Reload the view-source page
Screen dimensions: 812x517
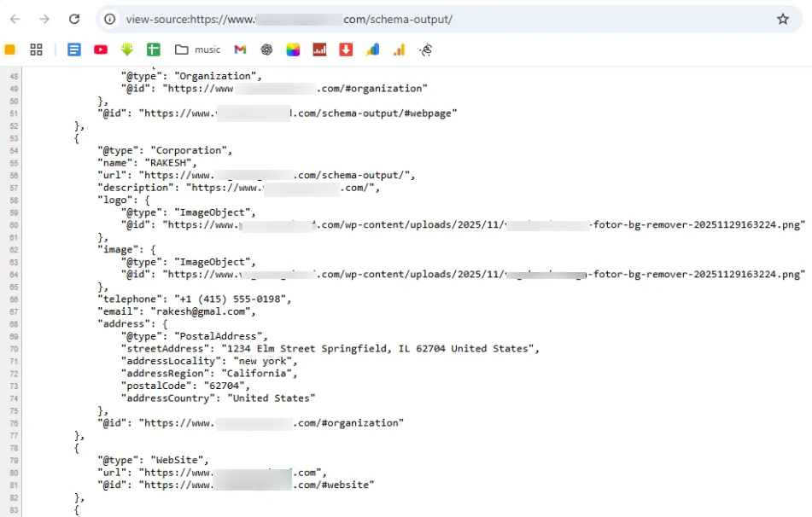tap(76, 16)
